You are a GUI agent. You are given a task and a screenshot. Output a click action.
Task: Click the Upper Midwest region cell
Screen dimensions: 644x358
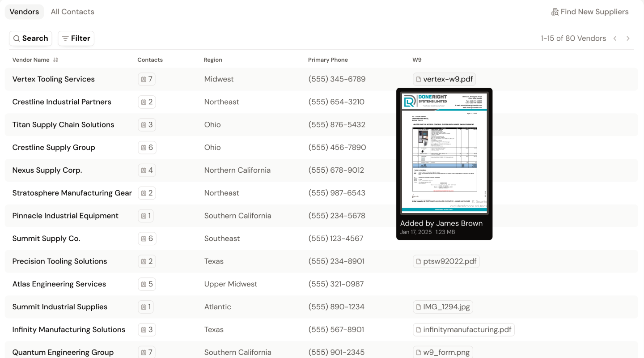(231, 284)
